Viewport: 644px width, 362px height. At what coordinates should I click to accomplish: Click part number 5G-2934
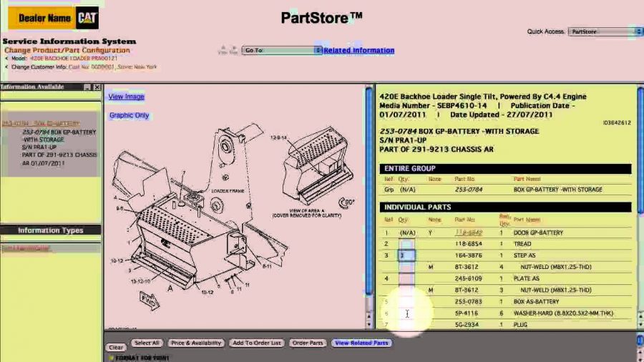[467, 325]
